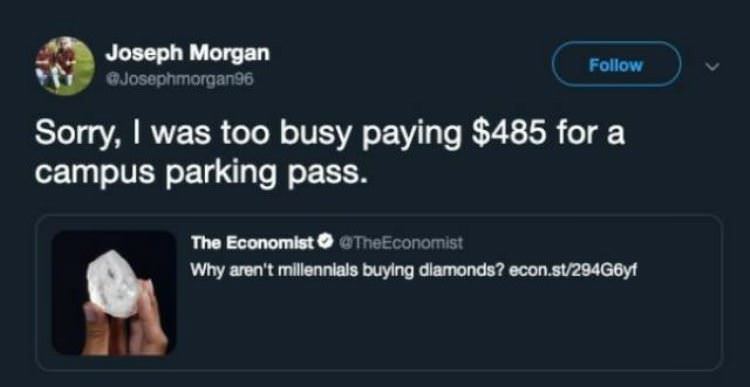Open the econ.st/294G6yf article link
Screen dimensions: 750x387
[574, 270]
